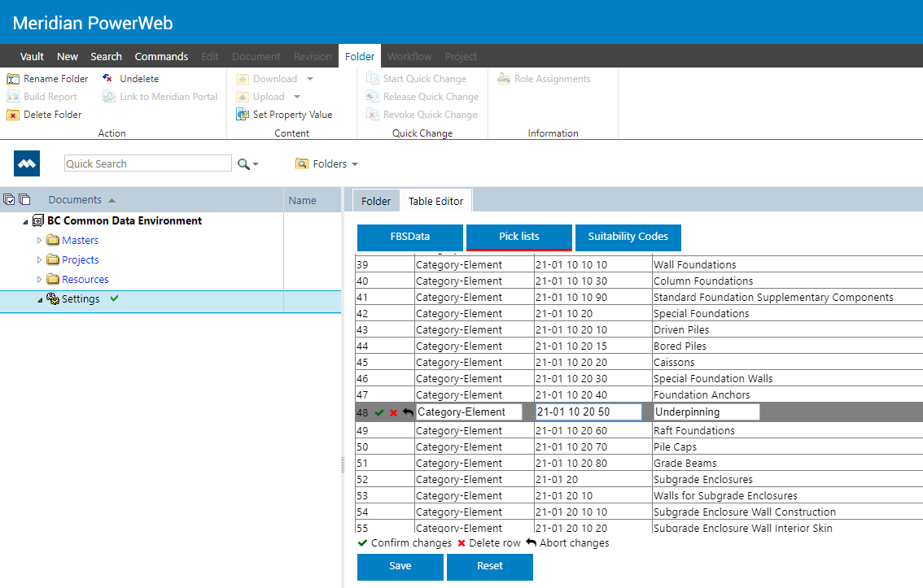
Task: Open the Pick lists table
Action: pyautogui.click(x=519, y=237)
